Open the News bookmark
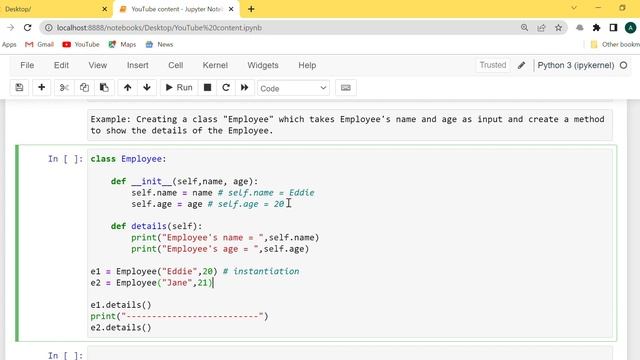 point(159,44)
